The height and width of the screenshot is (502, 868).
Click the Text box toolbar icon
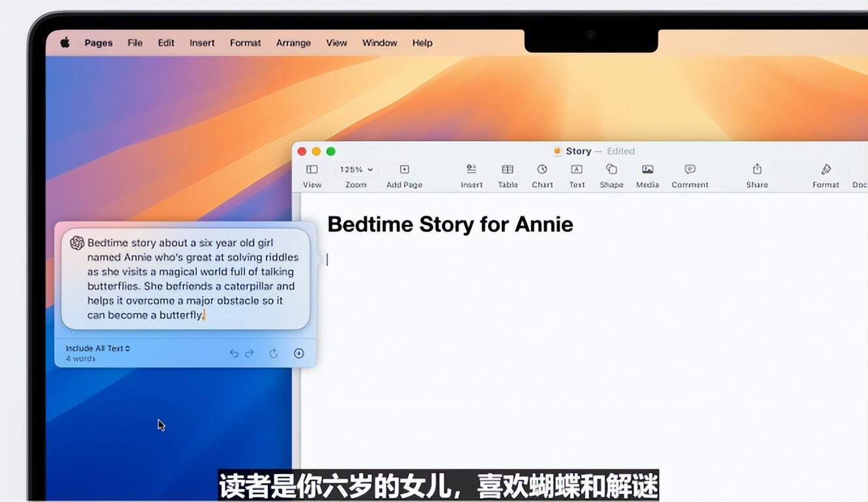tap(577, 170)
